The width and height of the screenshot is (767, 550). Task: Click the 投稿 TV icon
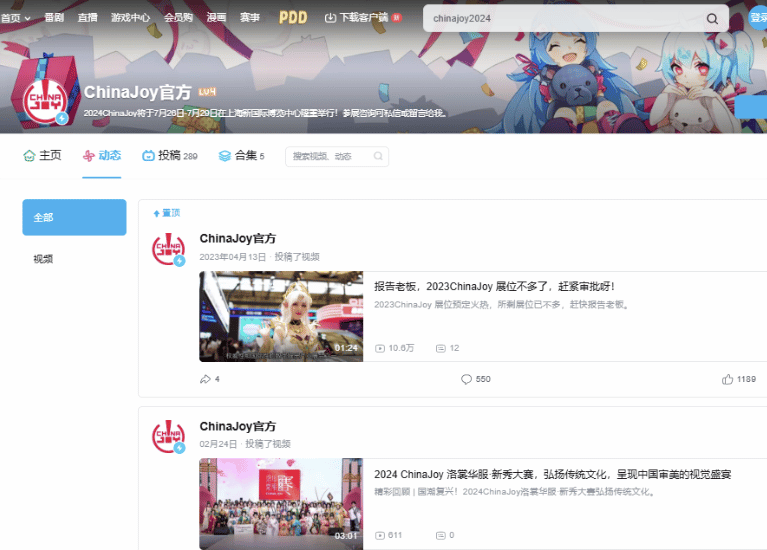pos(148,156)
